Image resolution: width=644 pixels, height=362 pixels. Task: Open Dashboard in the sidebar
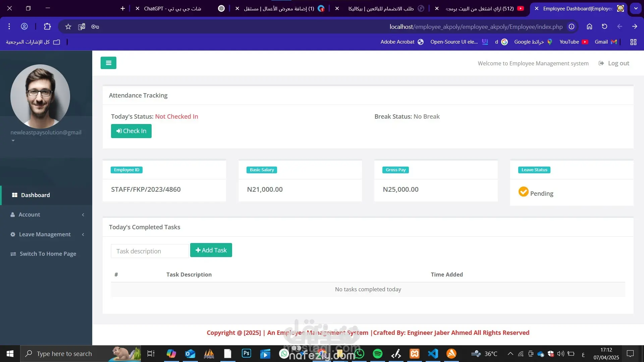point(35,195)
